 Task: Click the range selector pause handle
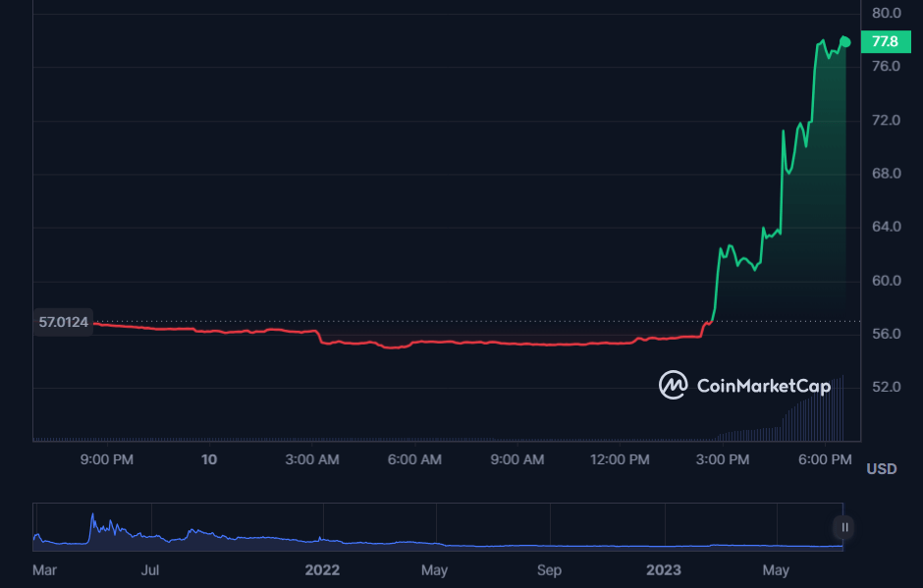tap(844, 527)
